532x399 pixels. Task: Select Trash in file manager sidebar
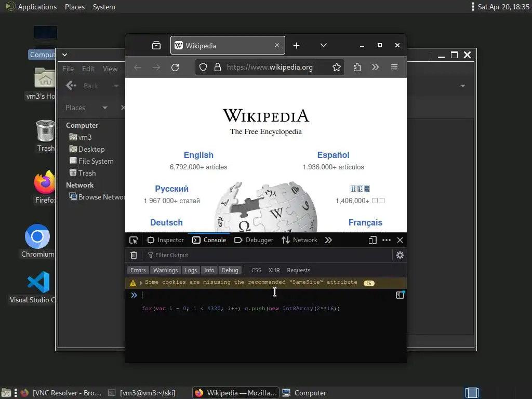pyautogui.click(x=83, y=173)
